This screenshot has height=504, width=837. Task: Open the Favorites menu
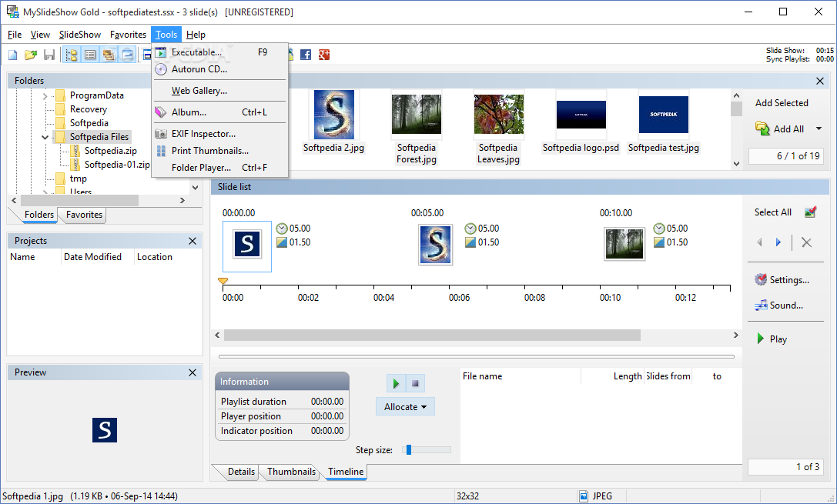click(x=128, y=35)
